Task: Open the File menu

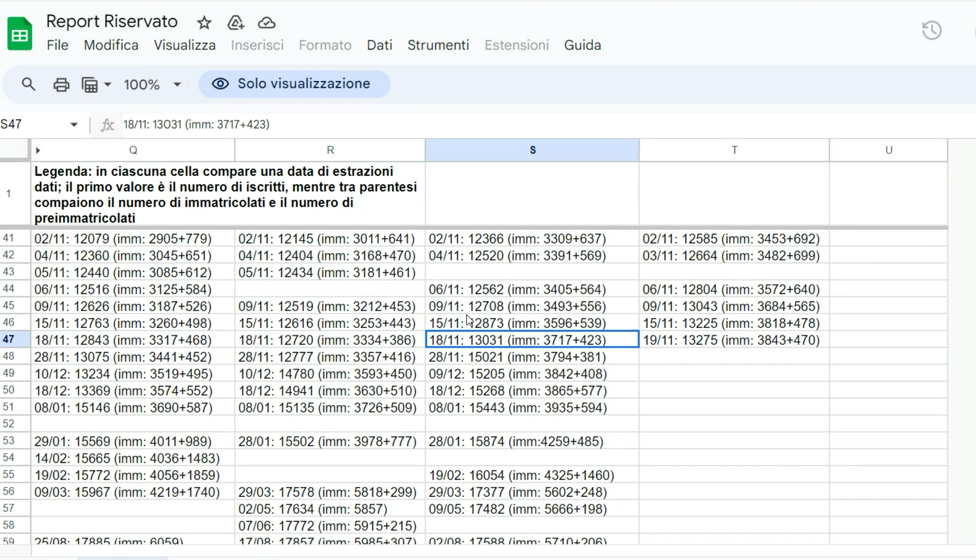Action: tap(57, 45)
